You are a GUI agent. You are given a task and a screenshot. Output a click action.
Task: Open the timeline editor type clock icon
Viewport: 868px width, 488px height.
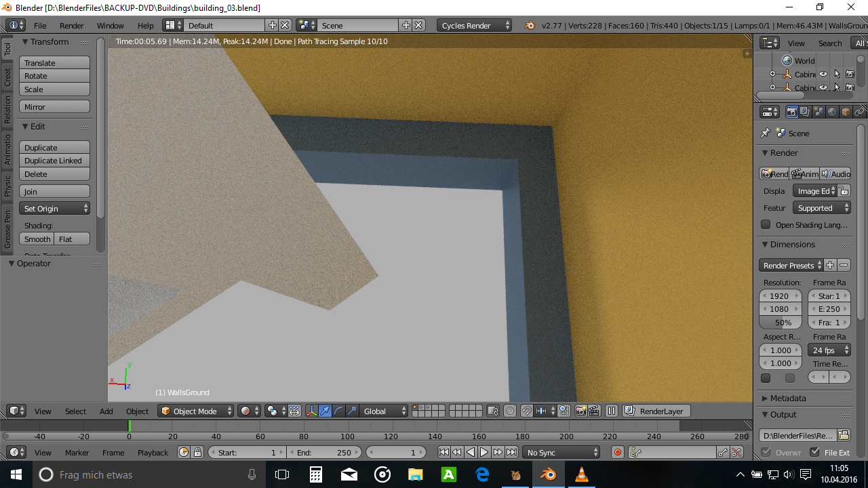point(16,452)
